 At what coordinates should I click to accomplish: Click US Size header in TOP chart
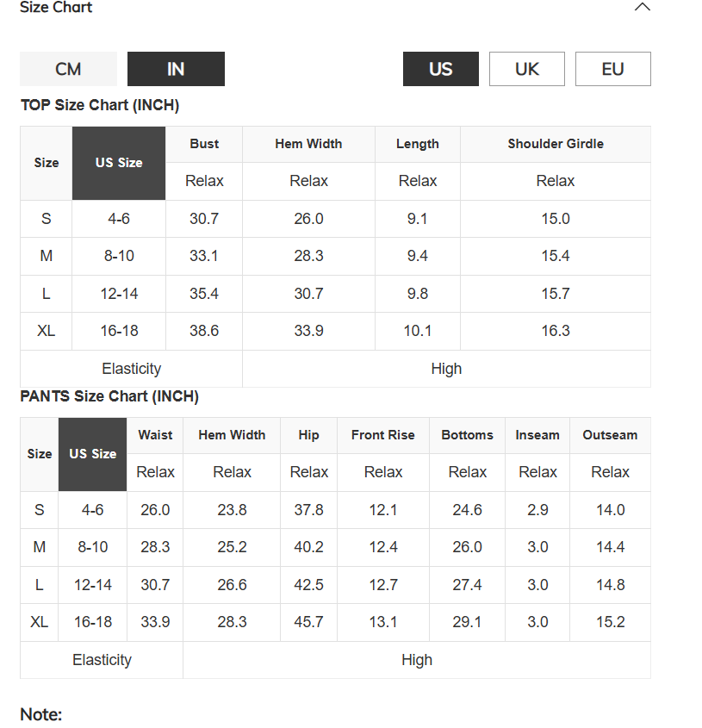point(119,163)
